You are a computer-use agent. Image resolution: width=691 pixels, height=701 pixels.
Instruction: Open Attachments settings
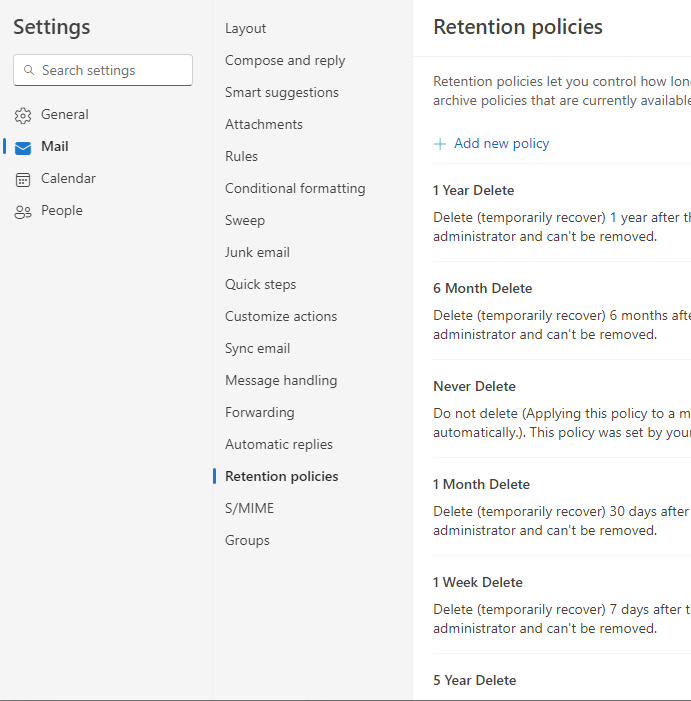pyautogui.click(x=264, y=124)
